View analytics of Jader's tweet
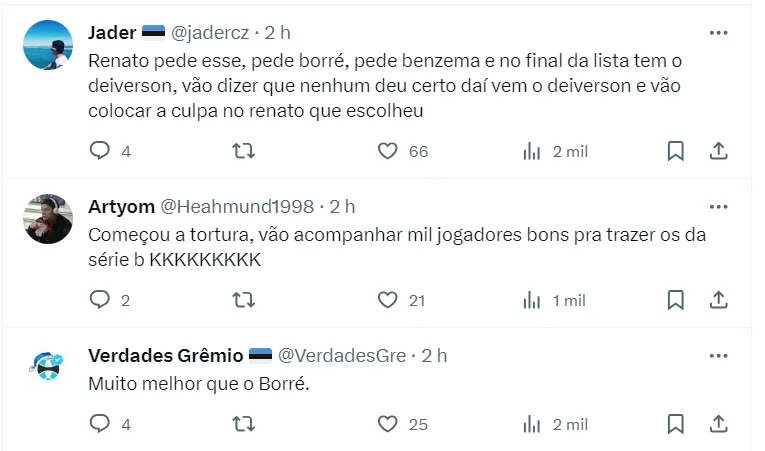 tap(532, 151)
